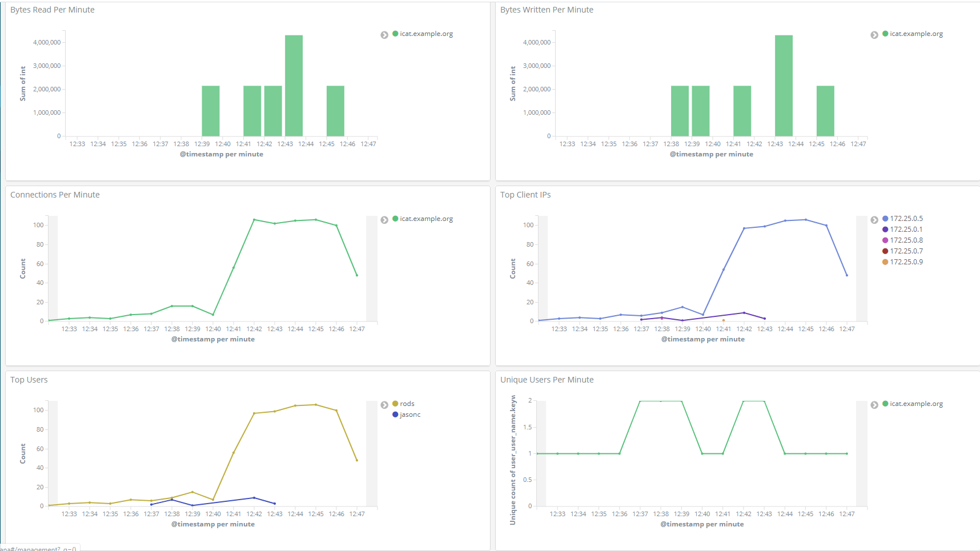
Task: Click rods legend color dot
Action: click(395, 404)
